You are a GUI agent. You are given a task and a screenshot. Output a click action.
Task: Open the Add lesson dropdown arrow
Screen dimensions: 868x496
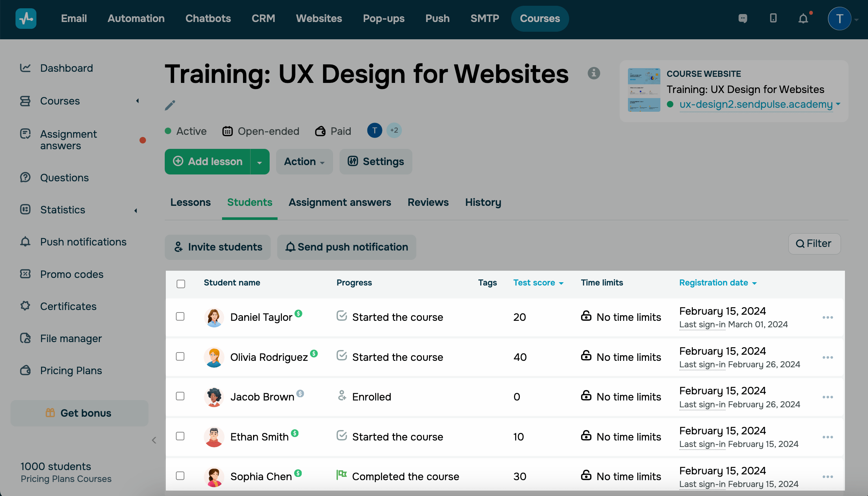pyautogui.click(x=260, y=162)
